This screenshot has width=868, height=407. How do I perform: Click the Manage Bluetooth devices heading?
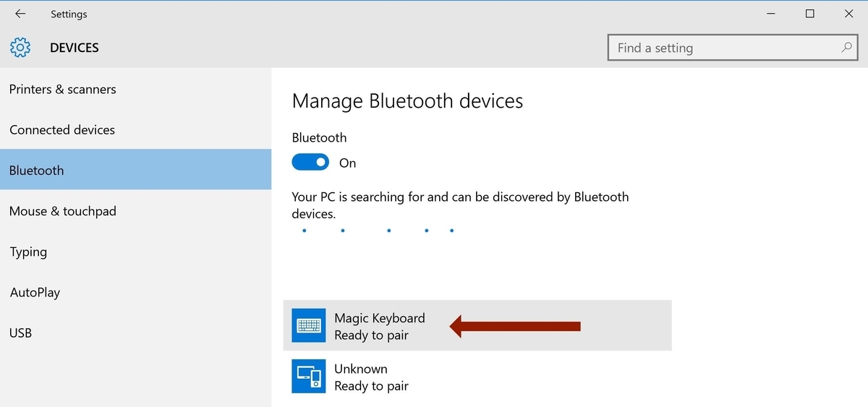coord(407,100)
